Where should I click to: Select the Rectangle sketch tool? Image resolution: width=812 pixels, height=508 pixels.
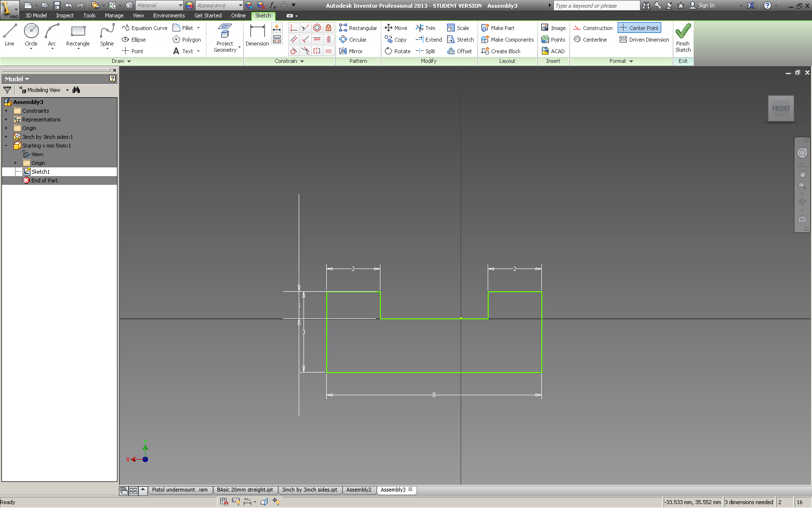(78, 35)
